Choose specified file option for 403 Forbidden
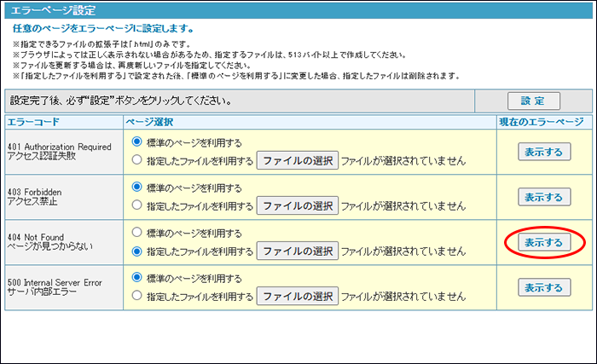Viewport: 597px width, 364px height. [x=136, y=205]
